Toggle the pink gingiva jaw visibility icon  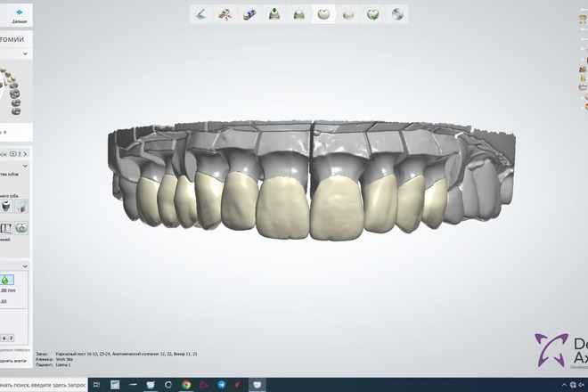[x=583, y=87]
